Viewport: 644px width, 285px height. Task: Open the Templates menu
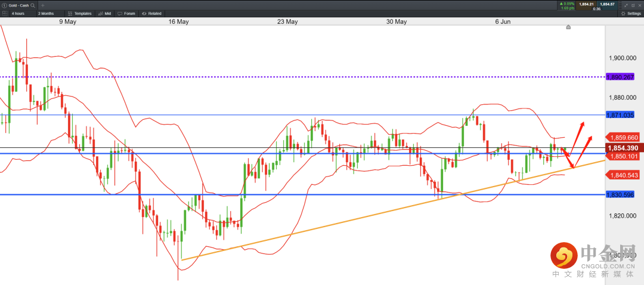(80, 13)
